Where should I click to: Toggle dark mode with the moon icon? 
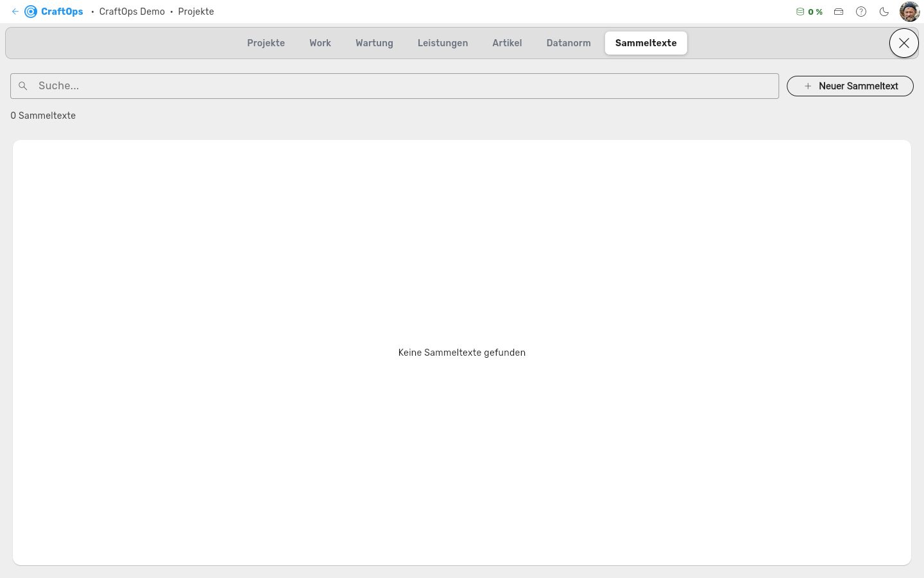(884, 12)
